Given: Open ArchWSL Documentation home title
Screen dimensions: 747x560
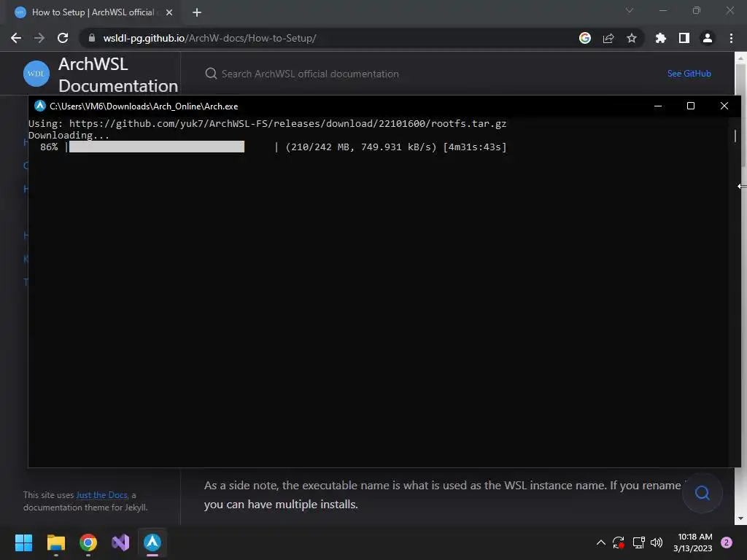Looking at the screenshot, I should click(x=117, y=75).
